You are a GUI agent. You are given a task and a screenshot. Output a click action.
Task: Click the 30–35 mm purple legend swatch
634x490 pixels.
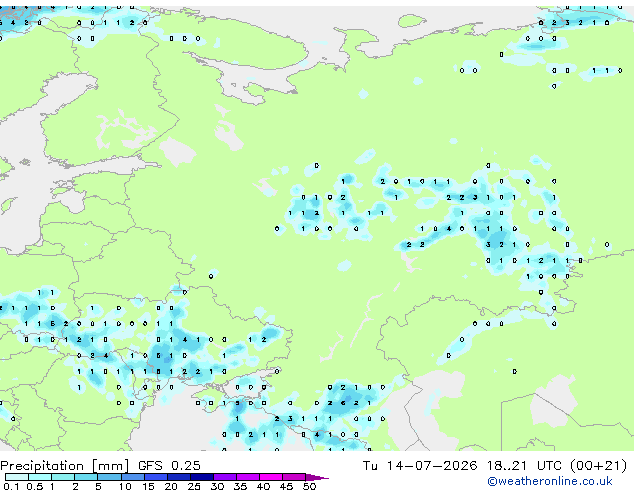point(224,477)
